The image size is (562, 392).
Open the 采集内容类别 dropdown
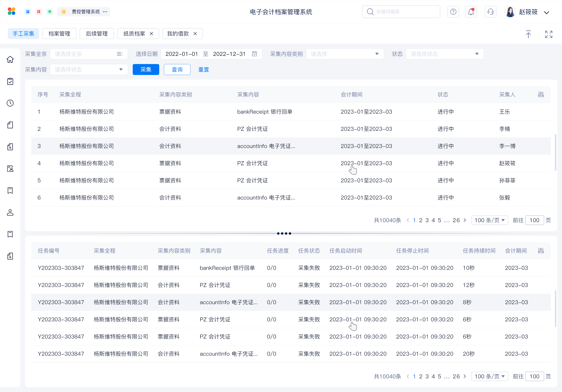345,54
